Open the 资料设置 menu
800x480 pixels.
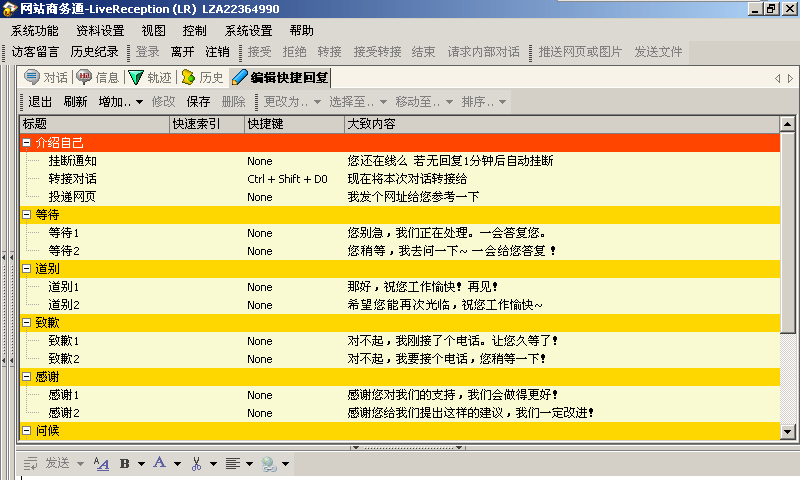[100, 31]
